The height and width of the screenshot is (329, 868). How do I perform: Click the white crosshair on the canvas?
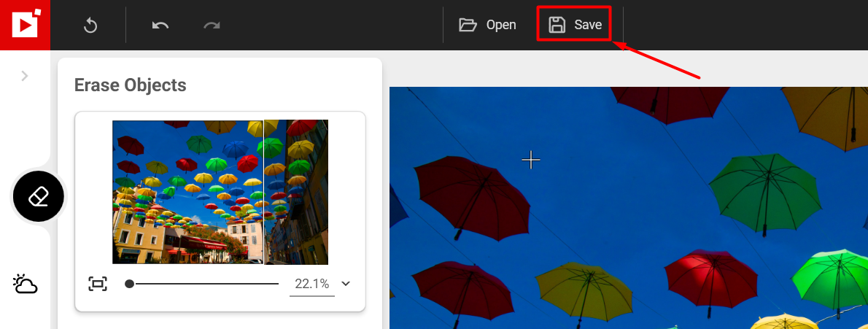531,160
